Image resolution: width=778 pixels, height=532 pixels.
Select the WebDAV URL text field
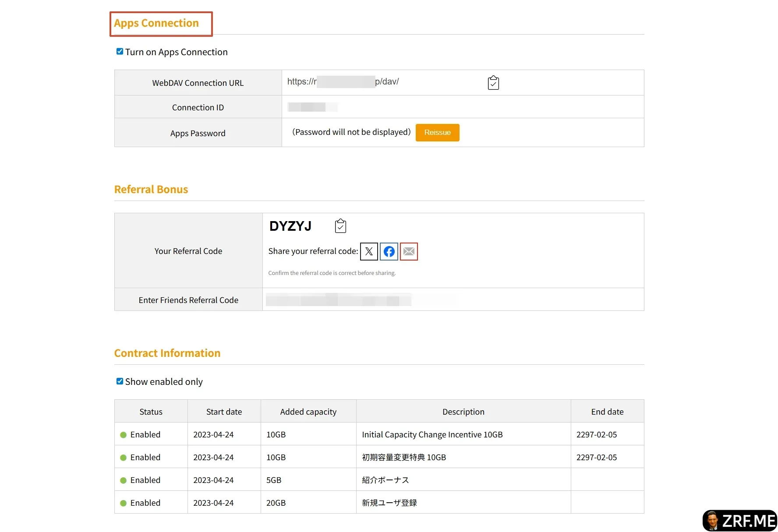[343, 81]
